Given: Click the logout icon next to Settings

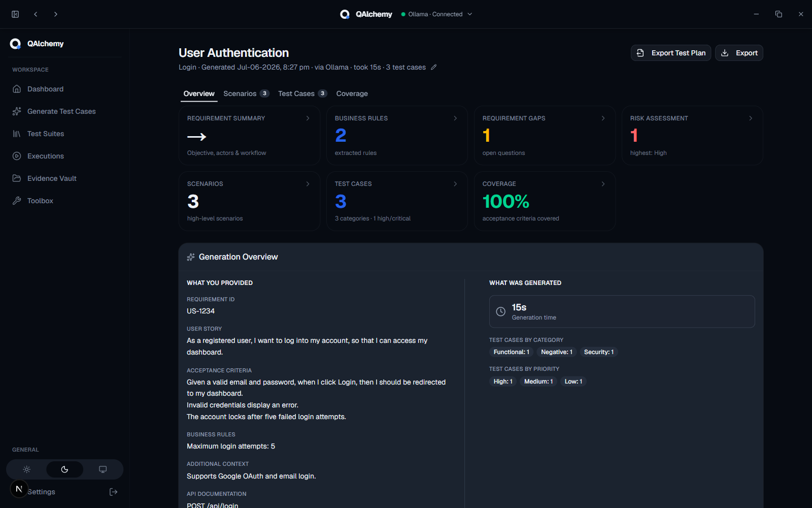Looking at the screenshot, I should [114, 492].
